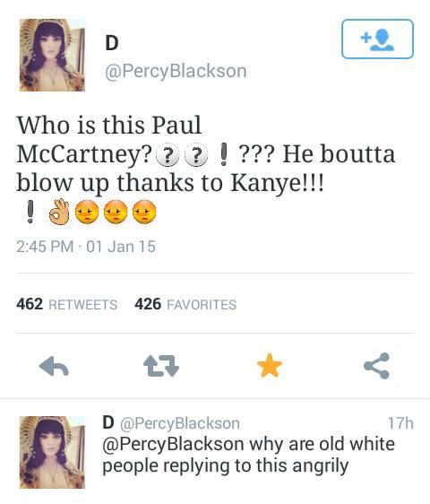Click the main tweet text about Paul McCartney
Screen dimensions: 430x504
[205, 169]
